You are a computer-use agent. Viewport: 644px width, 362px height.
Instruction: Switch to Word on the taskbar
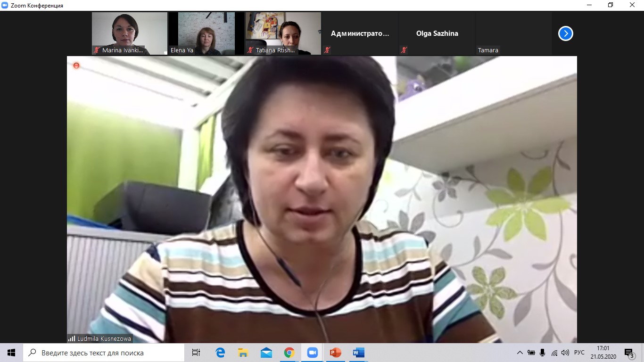(358, 353)
